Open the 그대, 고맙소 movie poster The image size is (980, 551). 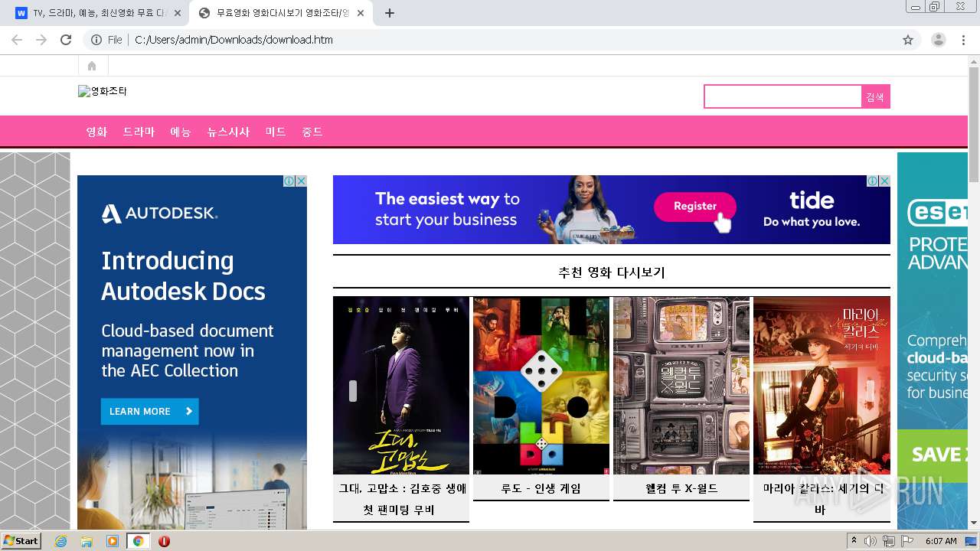point(401,386)
